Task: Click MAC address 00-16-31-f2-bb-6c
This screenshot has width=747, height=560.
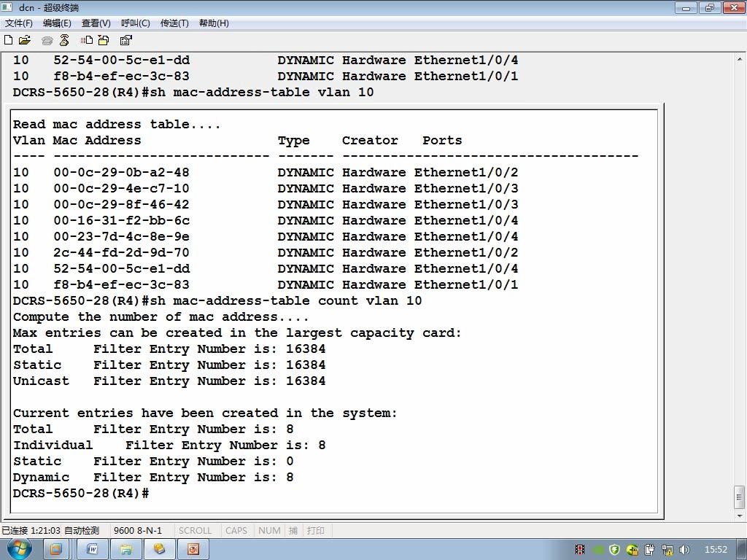Action: pyautogui.click(x=122, y=220)
